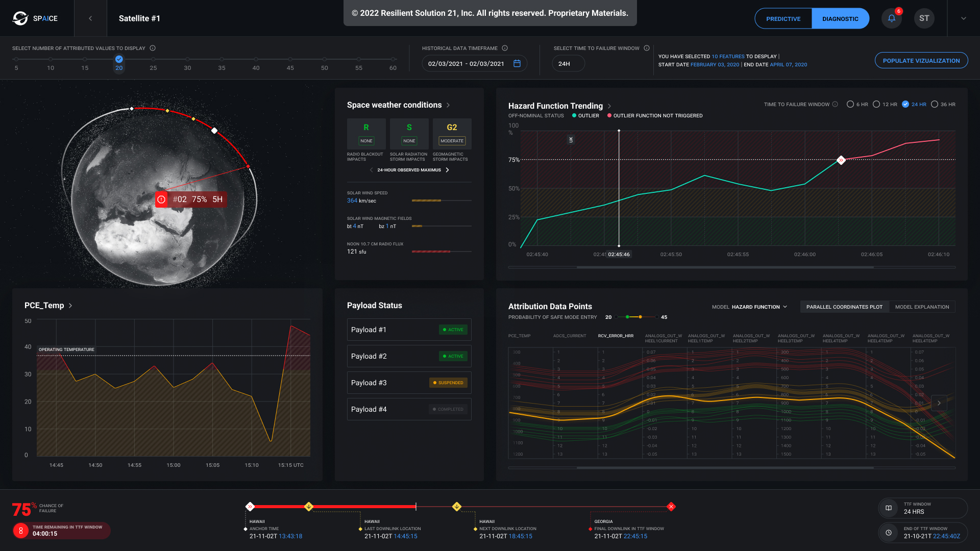Click the time remaining hourglass icon
The width and height of the screenshot is (980, 551).
click(20, 531)
